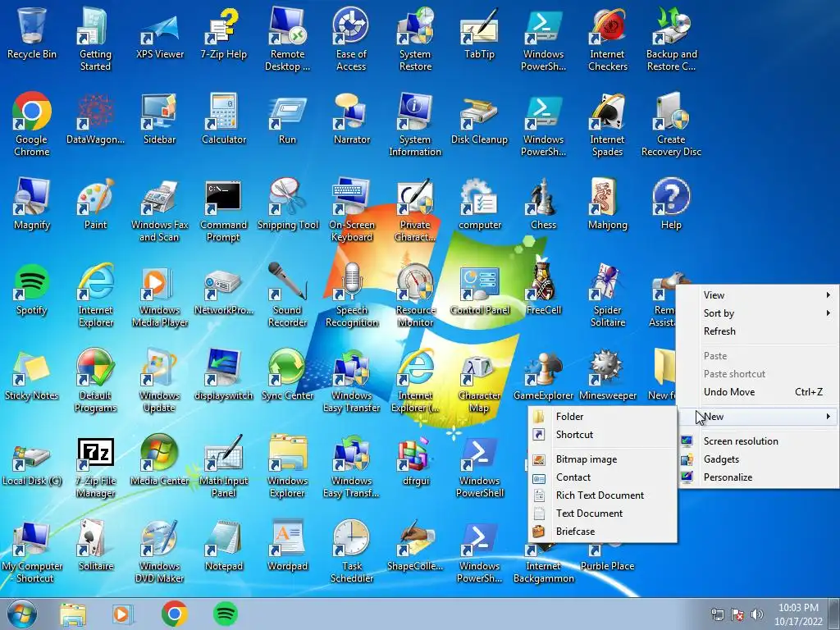Viewport: 840px width, 630px height.
Task: Select Personalize in the context menu
Action: click(757, 477)
